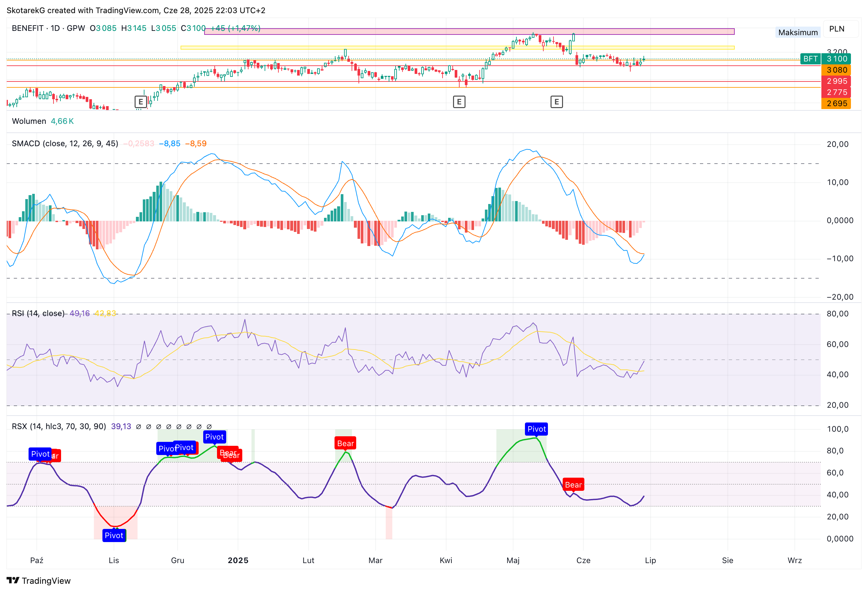
Task: Select the Pivot label above the Maj RSX peak
Action: (x=536, y=429)
